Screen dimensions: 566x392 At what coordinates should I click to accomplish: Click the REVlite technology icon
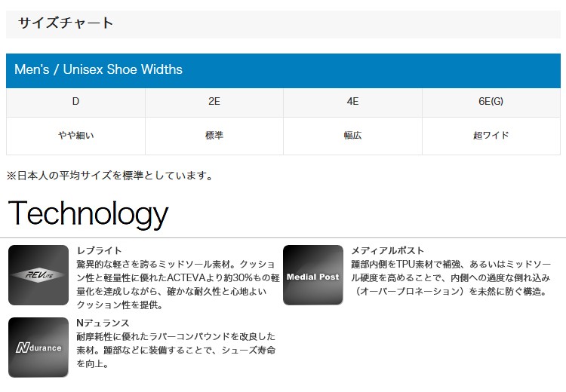[38, 275]
